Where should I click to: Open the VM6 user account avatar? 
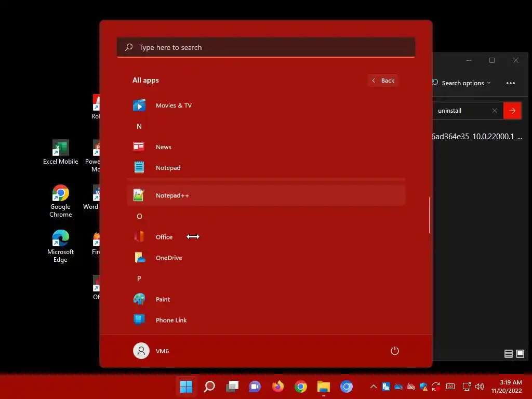(141, 351)
